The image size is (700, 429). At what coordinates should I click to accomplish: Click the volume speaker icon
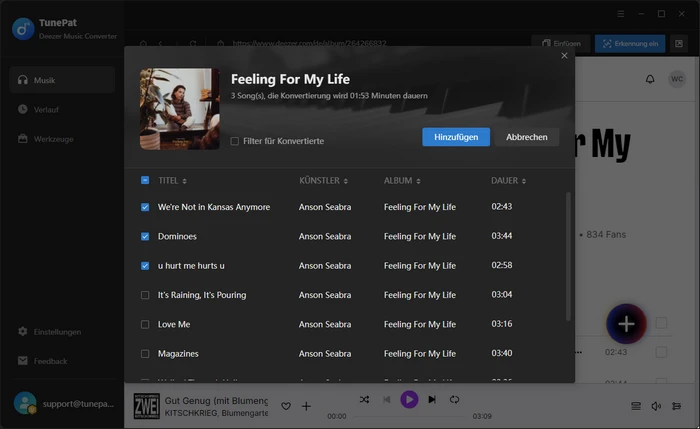[x=656, y=406]
